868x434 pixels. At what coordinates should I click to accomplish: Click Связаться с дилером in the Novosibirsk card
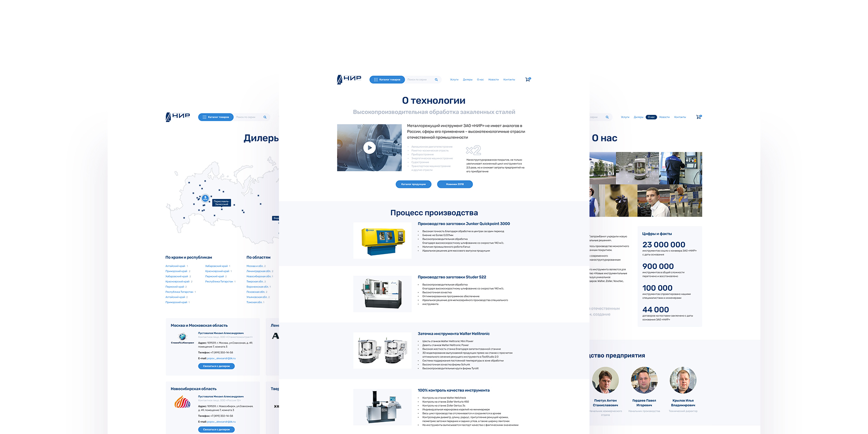coord(216,429)
